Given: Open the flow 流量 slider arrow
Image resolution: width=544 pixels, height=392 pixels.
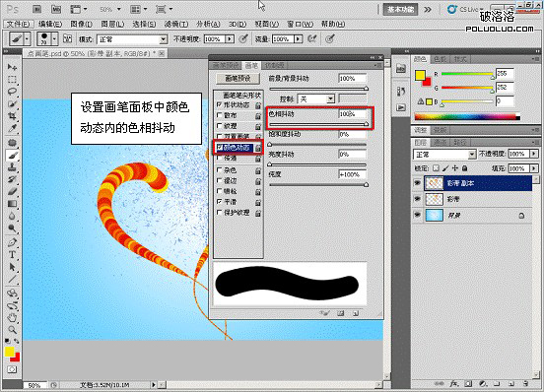Looking at the screenshot, I should click(298, 39).
